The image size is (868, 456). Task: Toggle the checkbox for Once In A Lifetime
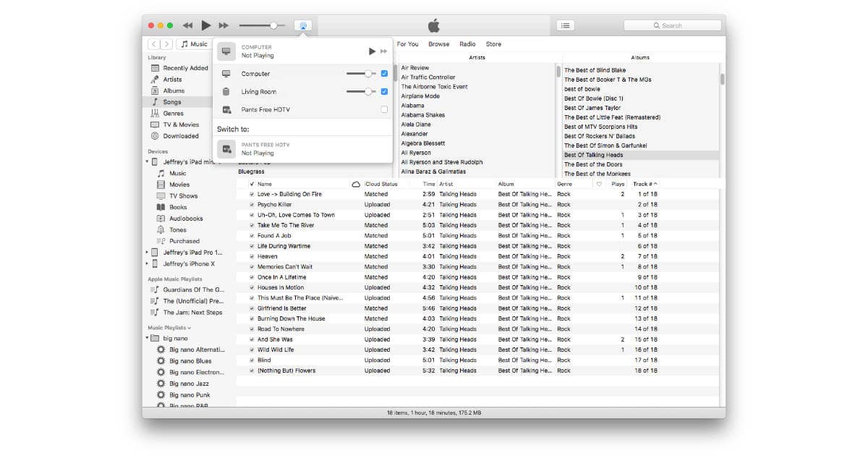(252, 277)
